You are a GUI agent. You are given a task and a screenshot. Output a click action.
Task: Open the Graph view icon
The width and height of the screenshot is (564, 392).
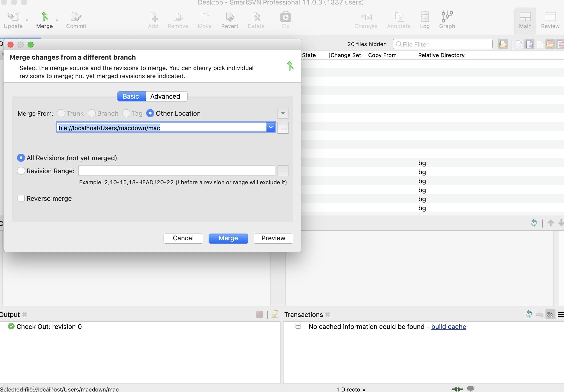[x=447, y=20]
